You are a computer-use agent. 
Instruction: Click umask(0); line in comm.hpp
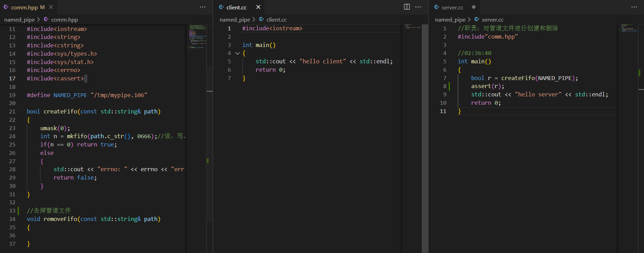(55, 128)
